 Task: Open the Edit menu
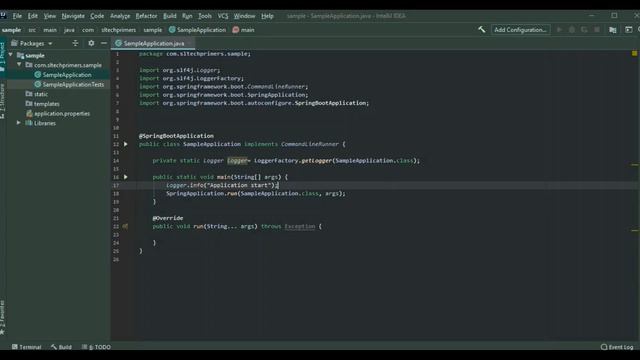(33, 16)
